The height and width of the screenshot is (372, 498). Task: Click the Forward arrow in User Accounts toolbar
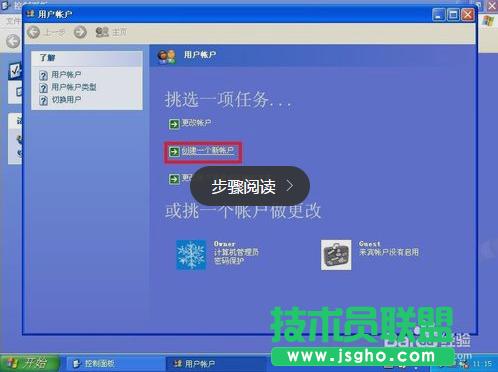coord(80,32)
